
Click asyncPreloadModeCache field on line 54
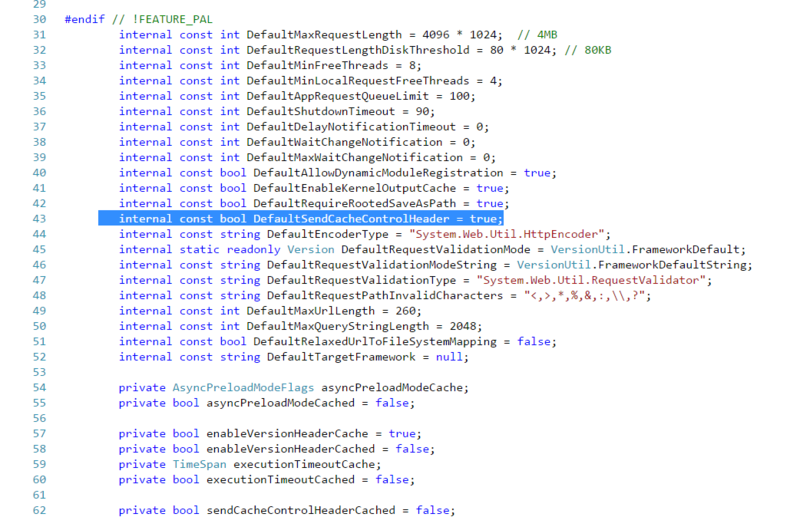[x=392, y=387]
